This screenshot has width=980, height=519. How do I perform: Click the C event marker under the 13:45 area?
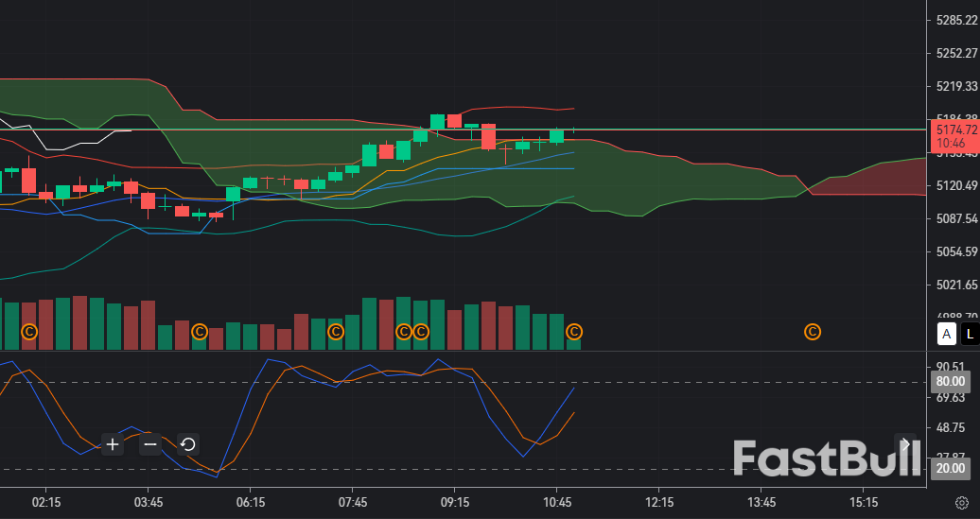coord(812,332)
